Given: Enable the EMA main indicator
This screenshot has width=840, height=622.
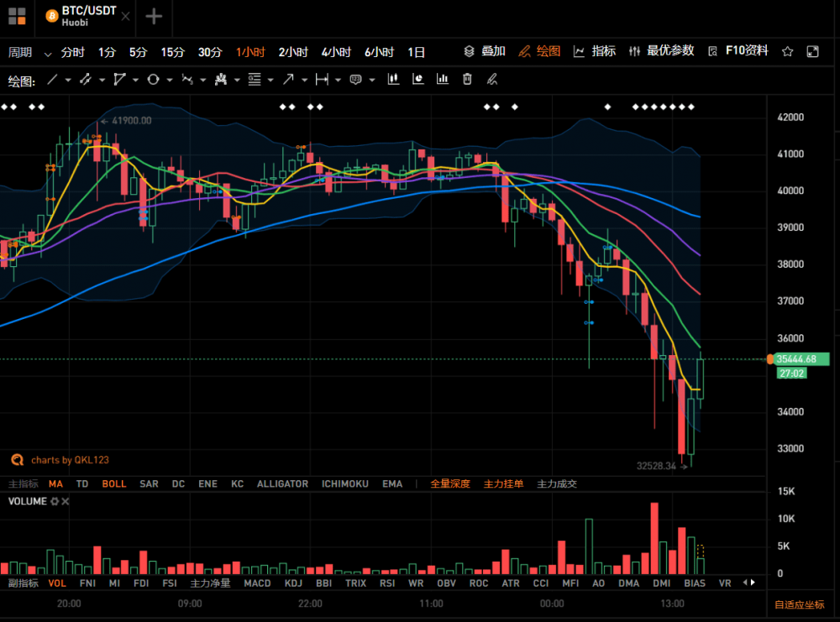Looking at the screenshot, I should (392, 483).
